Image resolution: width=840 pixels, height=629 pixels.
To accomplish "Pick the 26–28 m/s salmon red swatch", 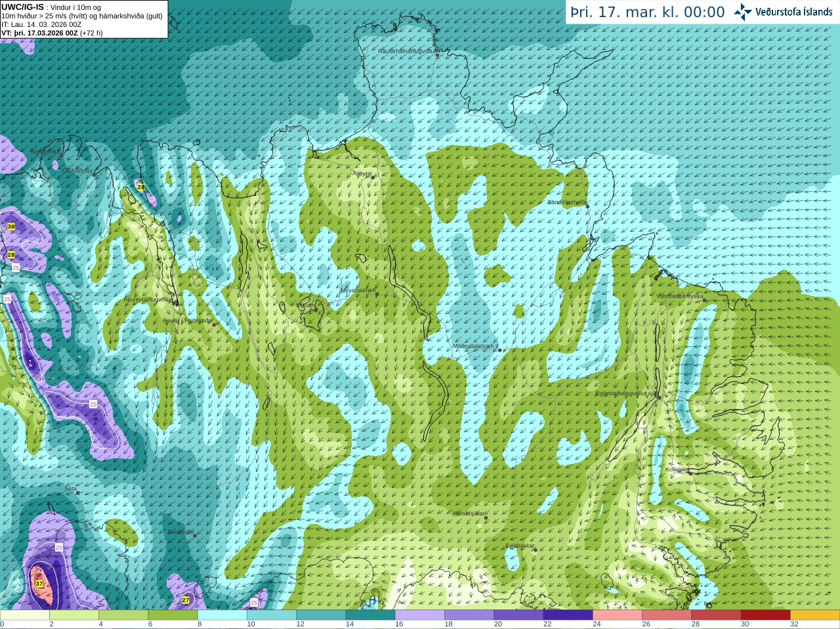I will pyautogui.click(x=667, y=615).
